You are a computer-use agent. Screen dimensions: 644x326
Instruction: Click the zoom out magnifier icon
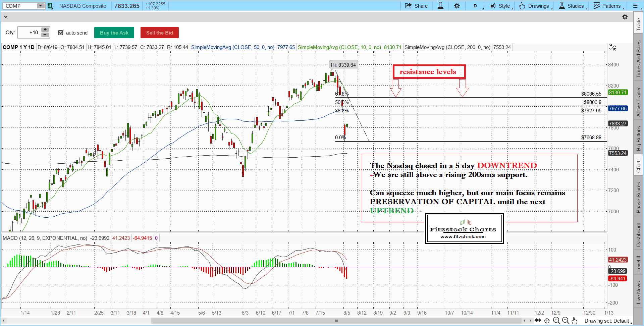tap(566, 321)
